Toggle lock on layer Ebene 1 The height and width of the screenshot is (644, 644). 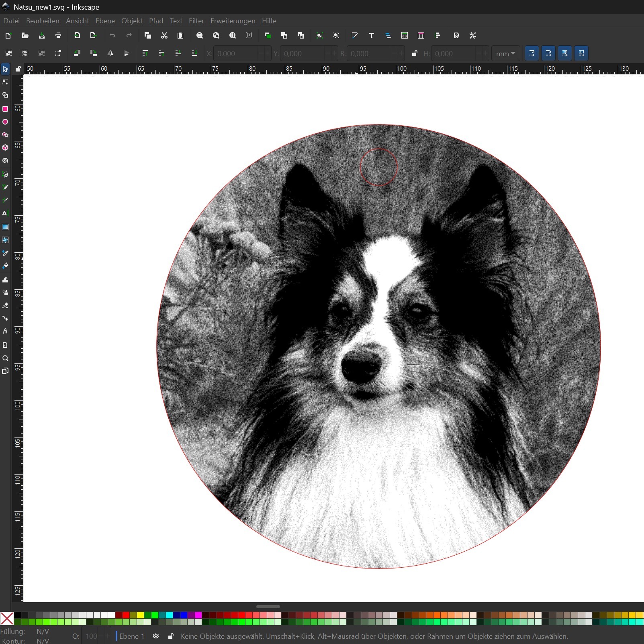171,636
